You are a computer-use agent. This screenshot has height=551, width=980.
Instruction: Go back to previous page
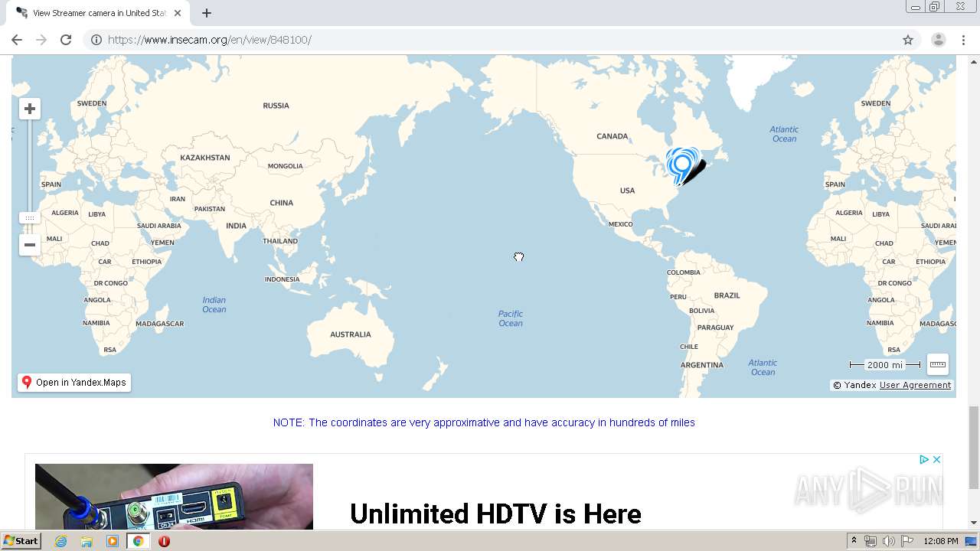[x=17, y=40]
